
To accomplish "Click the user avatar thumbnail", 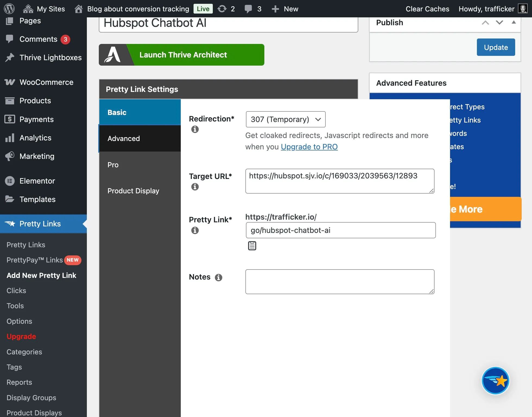I will (x=522, y=8).
